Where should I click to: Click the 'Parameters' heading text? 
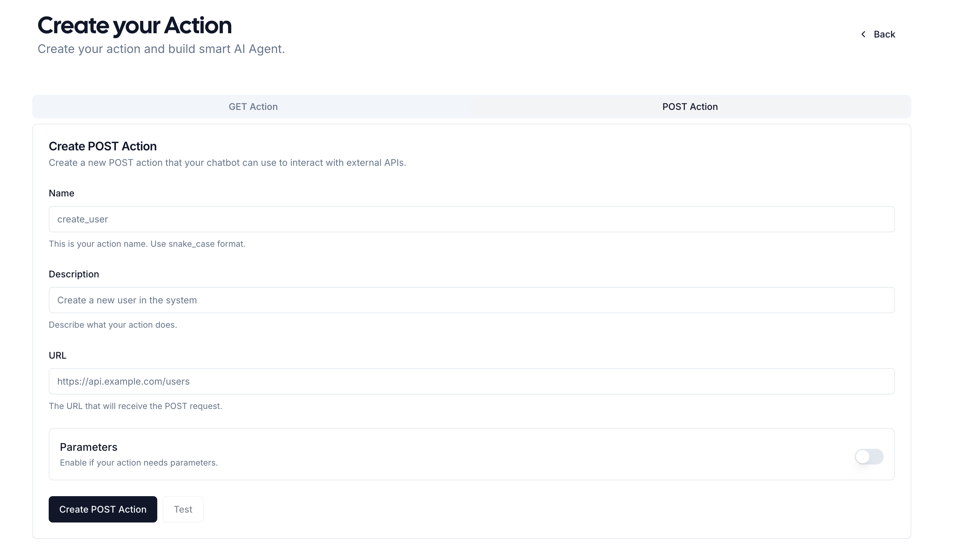pyautogui.click(x=89, y=447)
